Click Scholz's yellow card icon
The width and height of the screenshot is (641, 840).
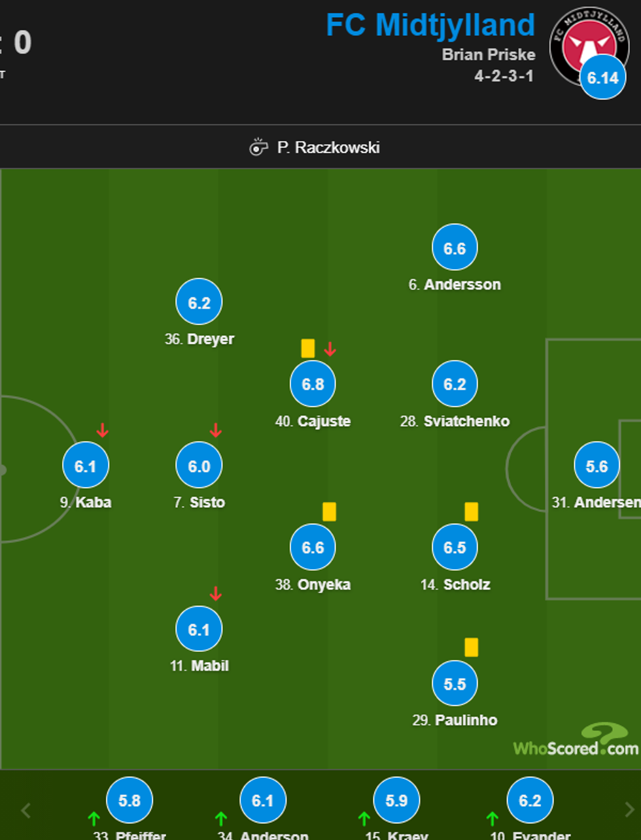[471, 511]
